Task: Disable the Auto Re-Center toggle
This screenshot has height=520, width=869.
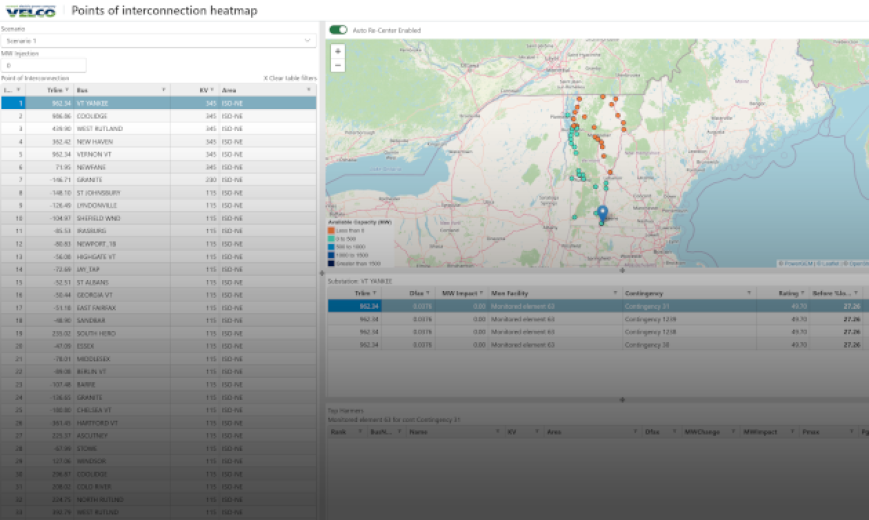Action: coord(338,30)
